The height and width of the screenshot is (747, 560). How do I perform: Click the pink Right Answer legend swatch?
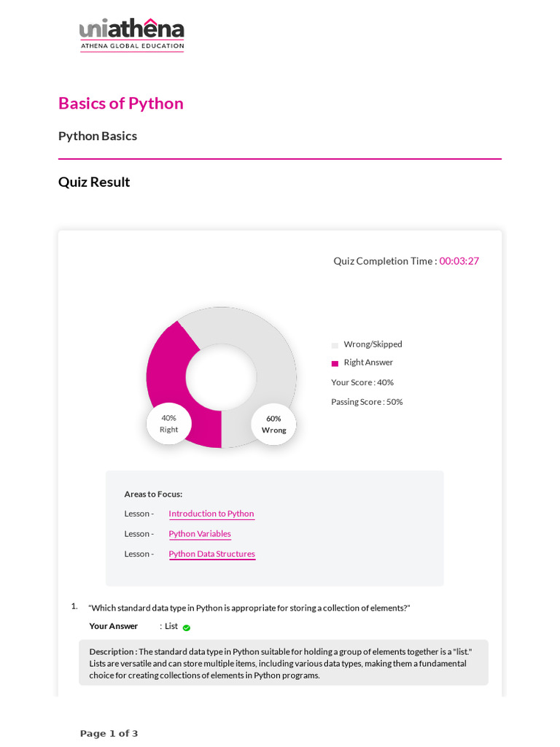tap(335, 363)
